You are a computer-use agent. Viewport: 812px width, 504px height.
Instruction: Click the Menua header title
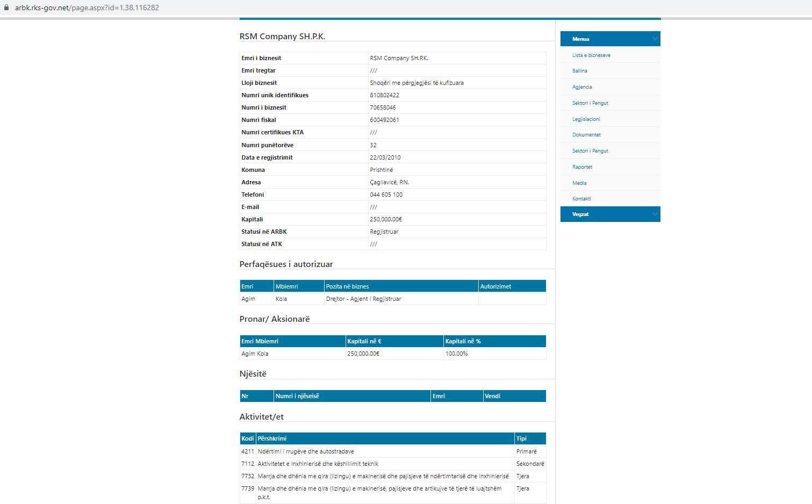click(580, 39)
